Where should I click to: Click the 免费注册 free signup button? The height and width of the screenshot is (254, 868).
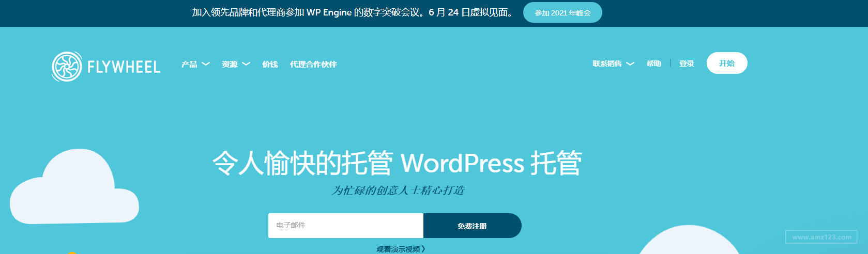click(472, 226)
